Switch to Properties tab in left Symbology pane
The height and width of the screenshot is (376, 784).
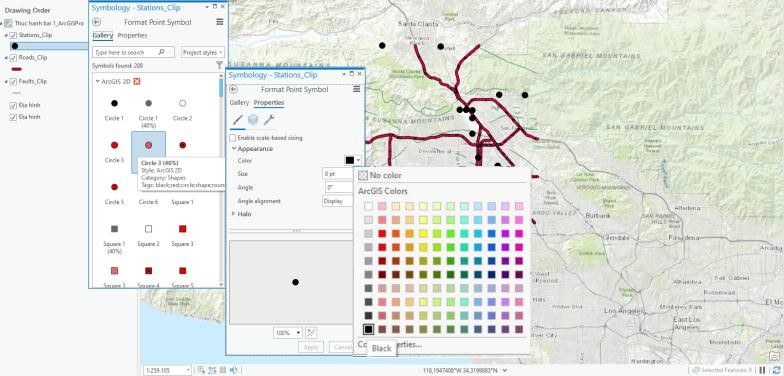pos(132,36)
